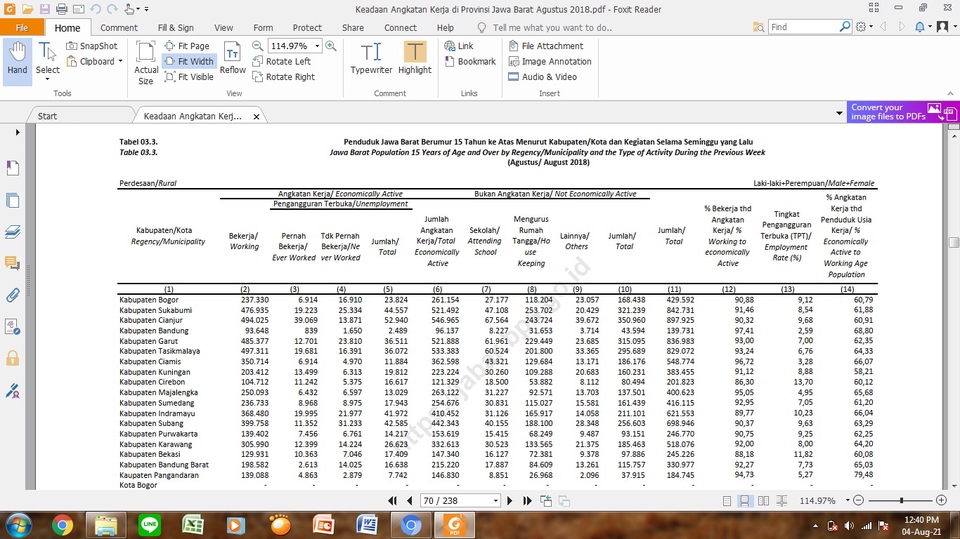Open the search settings gear dropdown
Screen dimensions: 960x539
tap(864, 27)
